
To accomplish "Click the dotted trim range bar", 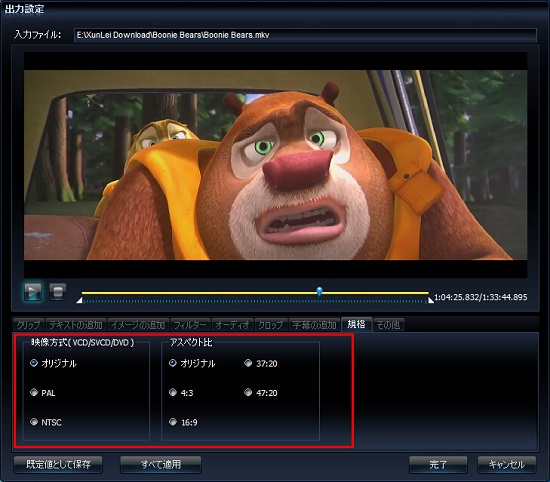I will click(255, 301).
